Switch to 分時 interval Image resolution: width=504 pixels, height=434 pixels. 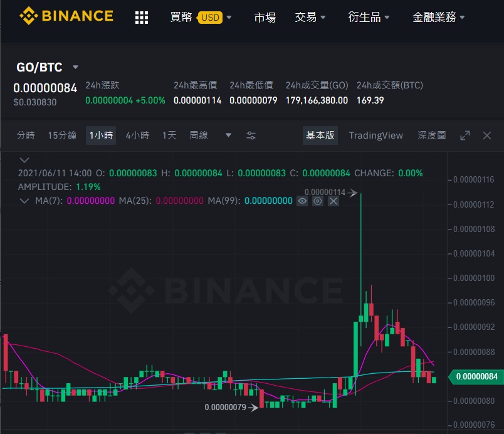point(26,135)
